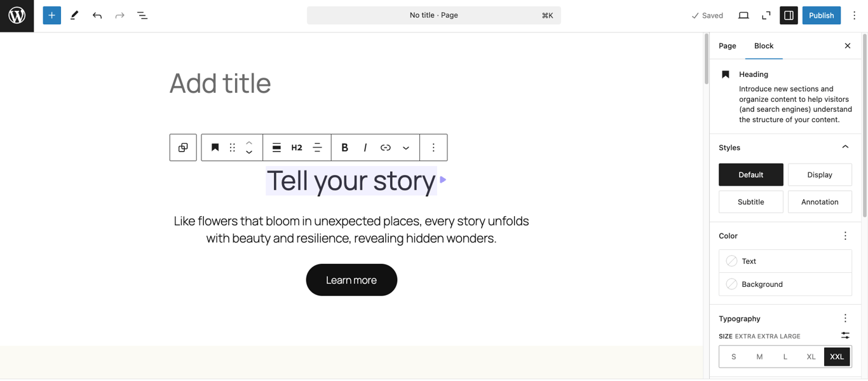868x381 pixels.
Task: Apply bold formatting to the heading
Action: point(344,147)
